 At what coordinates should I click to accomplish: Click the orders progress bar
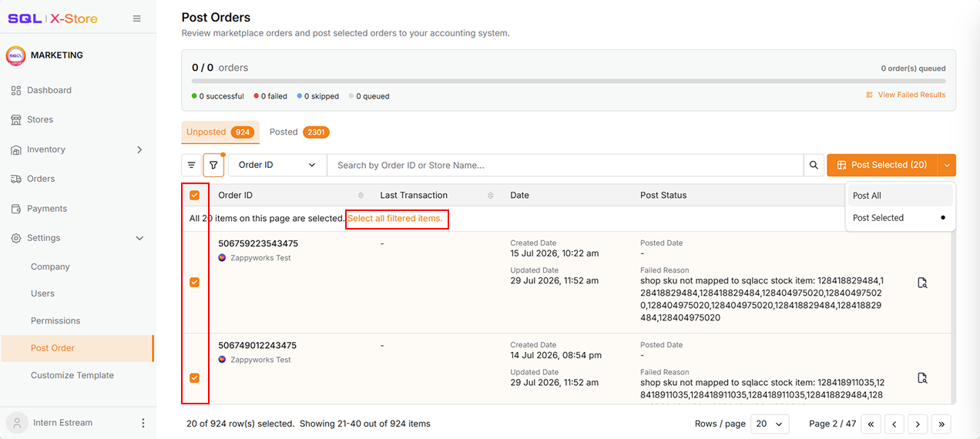(569, 81)
